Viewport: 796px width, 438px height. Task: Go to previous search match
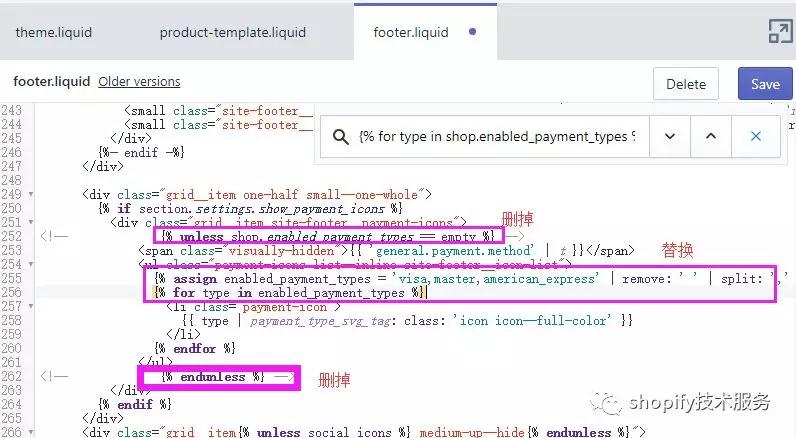[x=711, y=136]
